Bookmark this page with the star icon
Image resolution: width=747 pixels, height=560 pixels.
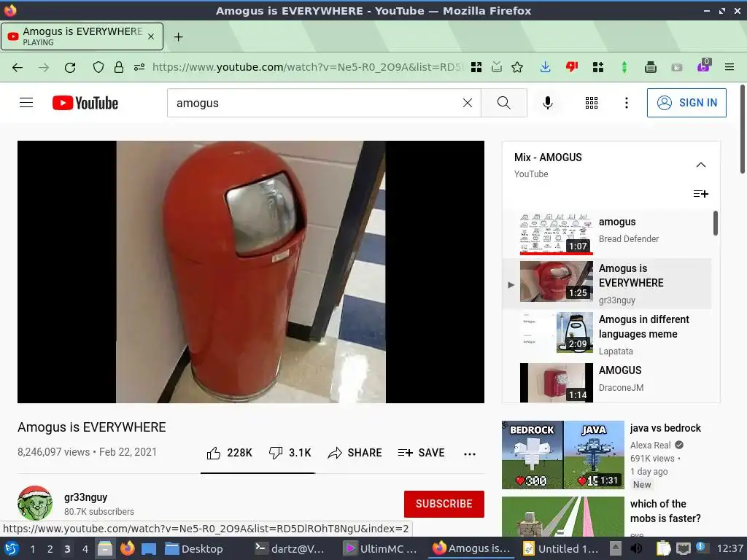pos(517,67)
